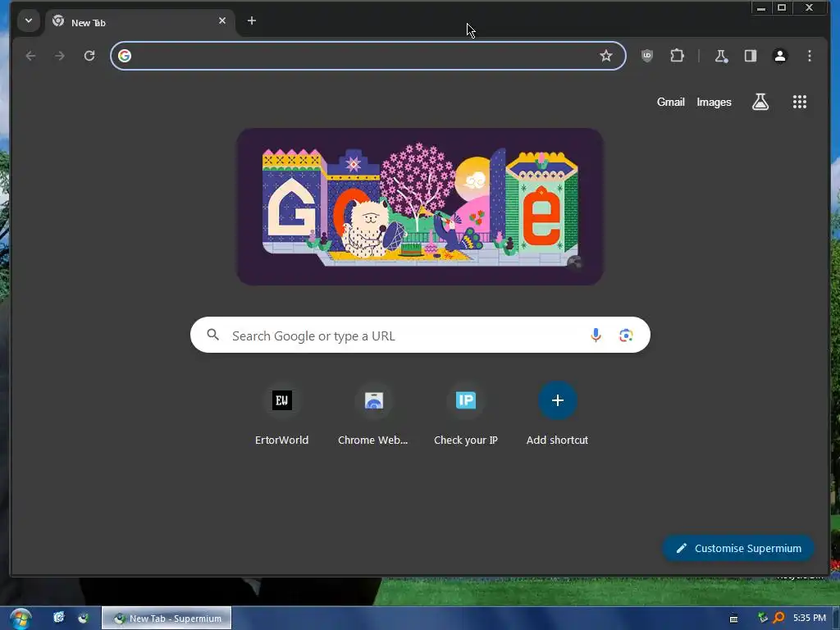Click Customise Supermium button
The height and width of the screenshot is (630, 840).
coord(738,548)
